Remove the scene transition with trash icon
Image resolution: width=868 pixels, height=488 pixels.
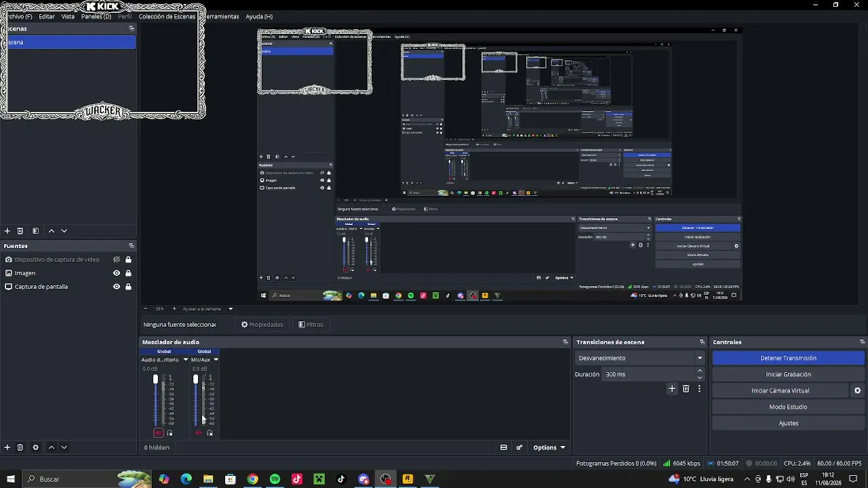686,389
